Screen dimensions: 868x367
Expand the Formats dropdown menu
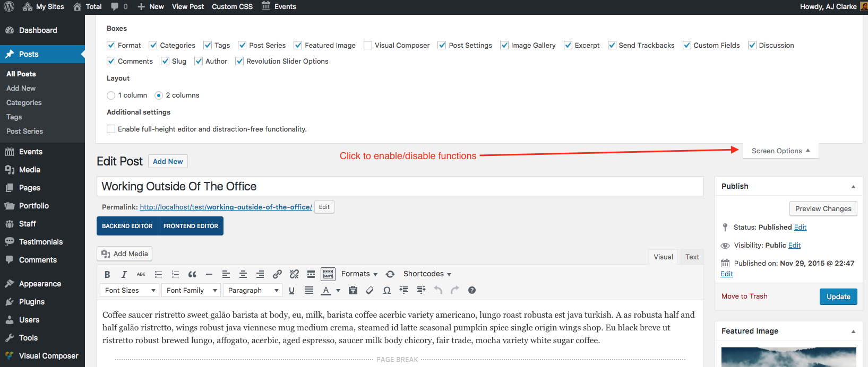coord(359,274)
